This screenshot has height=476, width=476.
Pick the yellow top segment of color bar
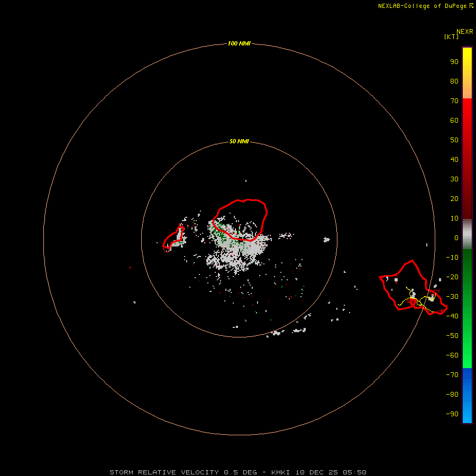[x=467, y=59]
